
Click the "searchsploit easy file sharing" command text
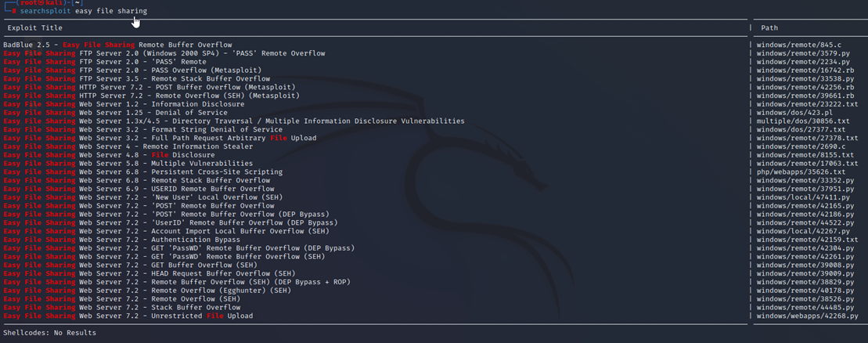[x=83, y=11]
